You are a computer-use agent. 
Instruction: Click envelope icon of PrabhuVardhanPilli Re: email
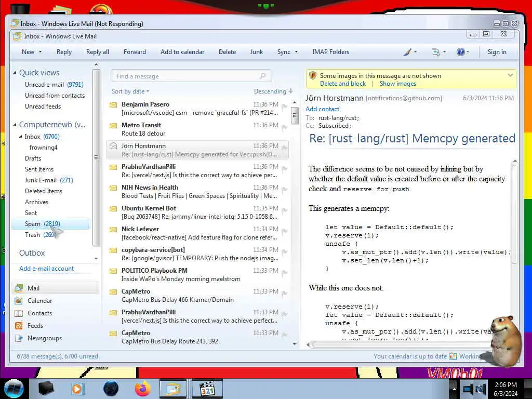pos(113,167)
